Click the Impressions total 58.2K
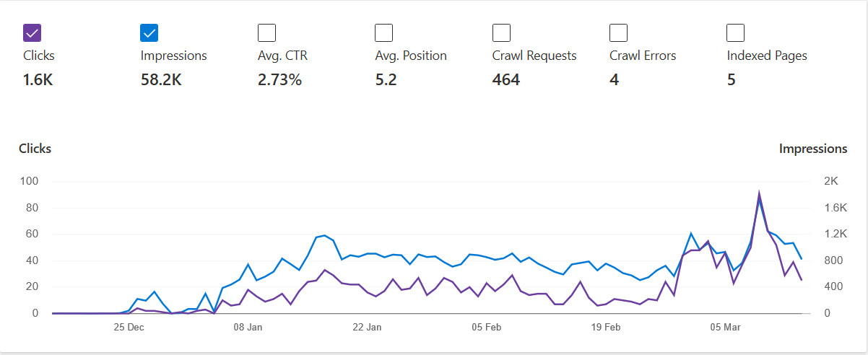Screen dimensions: 868x355 (x=161, y=80)
